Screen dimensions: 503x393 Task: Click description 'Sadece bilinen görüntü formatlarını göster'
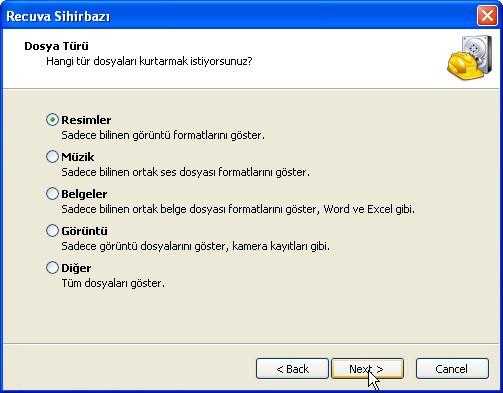coord(163,135)
